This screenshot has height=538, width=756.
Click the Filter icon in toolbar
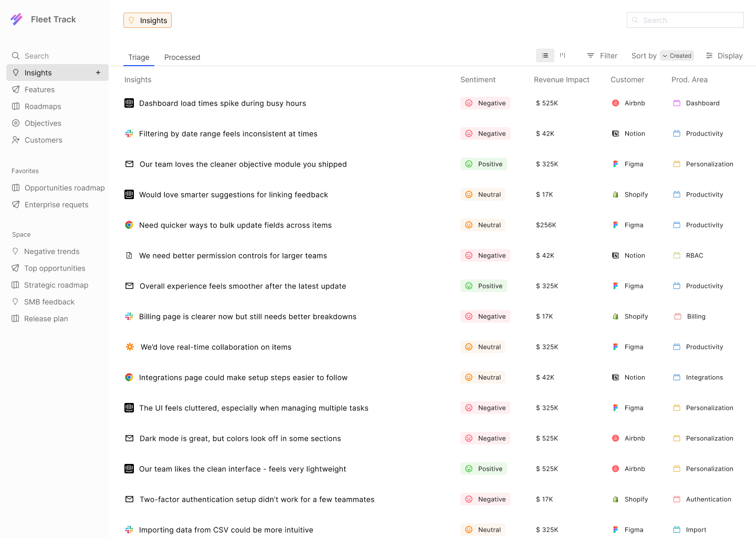[x=591, y=56]
